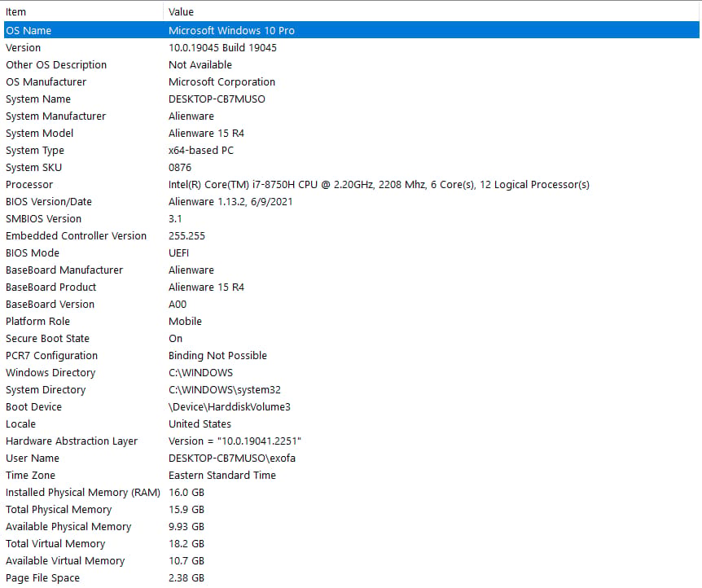Click the Version = "10.0.19041.2251" value

tap(235, 441)
